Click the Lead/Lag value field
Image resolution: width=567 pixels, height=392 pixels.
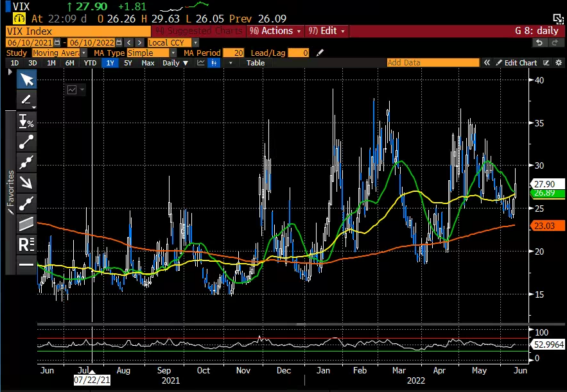tap(299, 53)
